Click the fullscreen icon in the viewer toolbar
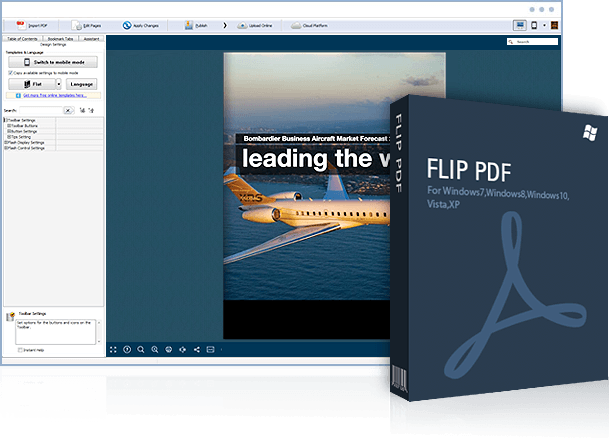Image resolution: width=612 pixels, height=442 pixels. coord(113,349)
